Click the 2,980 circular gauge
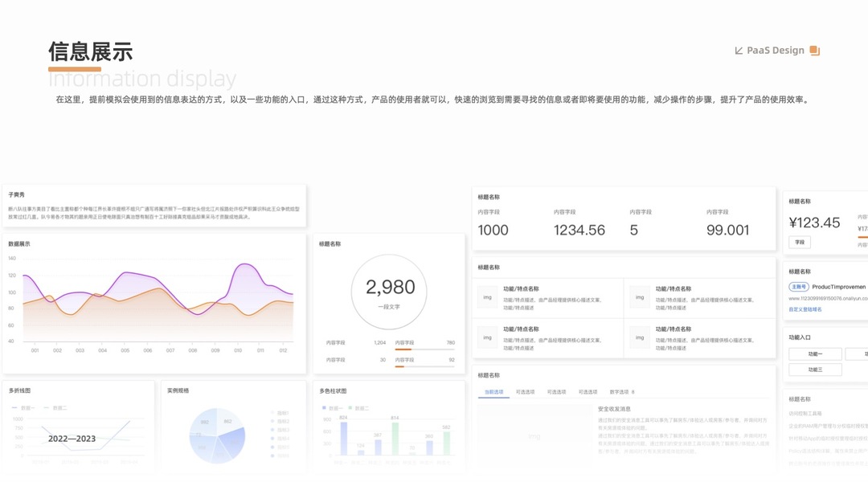868x482 pixels. click(389, 292)
